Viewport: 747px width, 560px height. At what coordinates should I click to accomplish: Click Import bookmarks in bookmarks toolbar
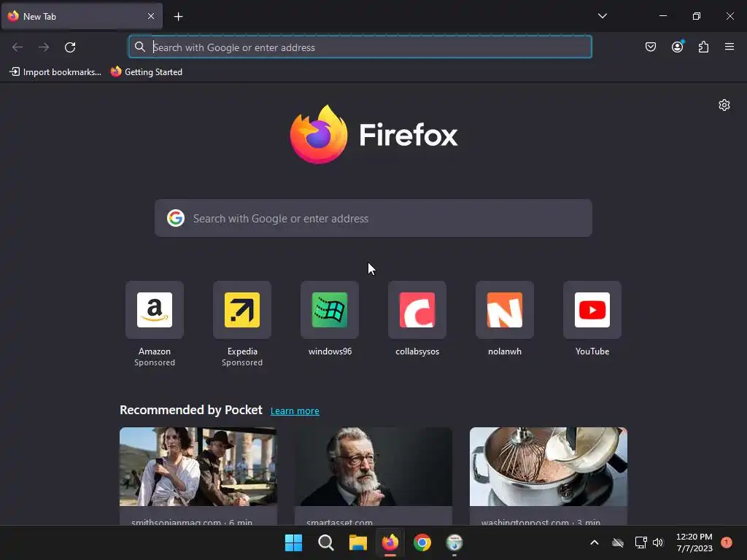point(55,72)
